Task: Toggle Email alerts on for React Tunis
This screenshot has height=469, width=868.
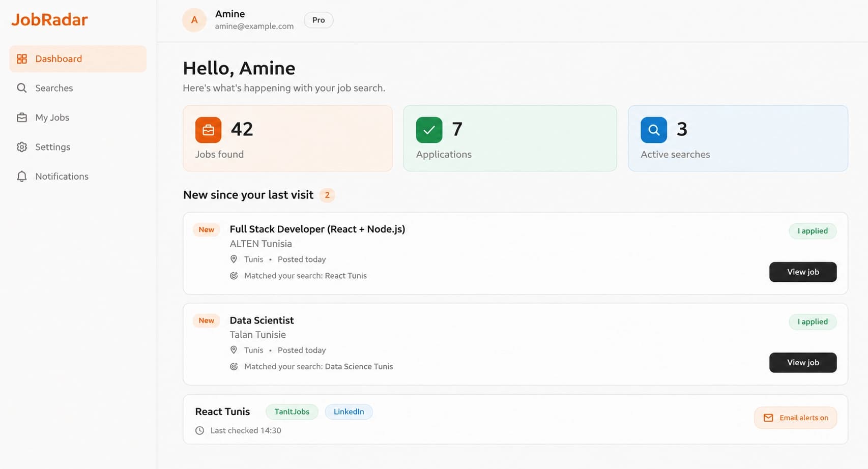Action: (x=796, y=418)
